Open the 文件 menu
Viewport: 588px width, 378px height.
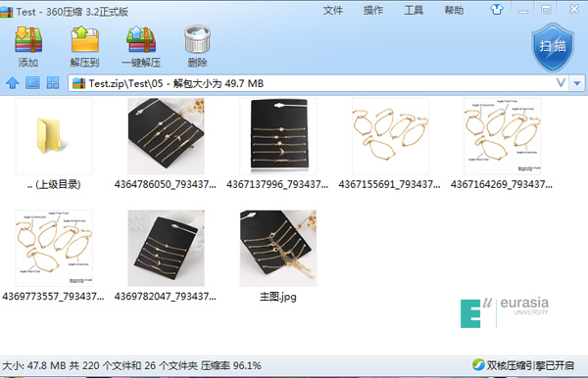click(x=333, y=11)
